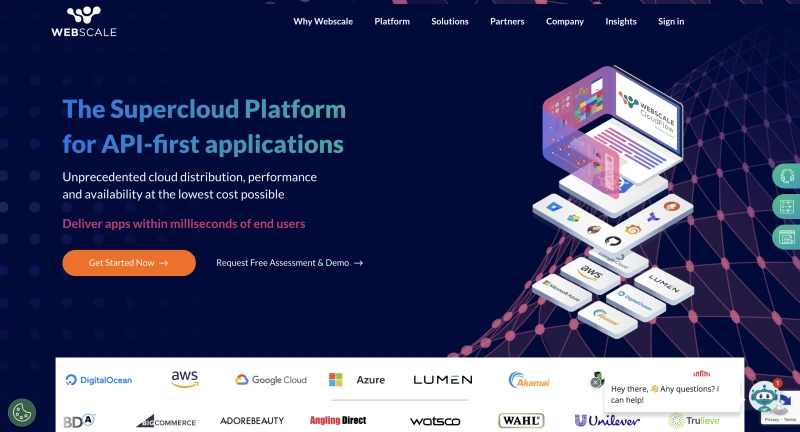Open cookie preferences icon
This screenshot has width=800, height=432.
point(22,412)
